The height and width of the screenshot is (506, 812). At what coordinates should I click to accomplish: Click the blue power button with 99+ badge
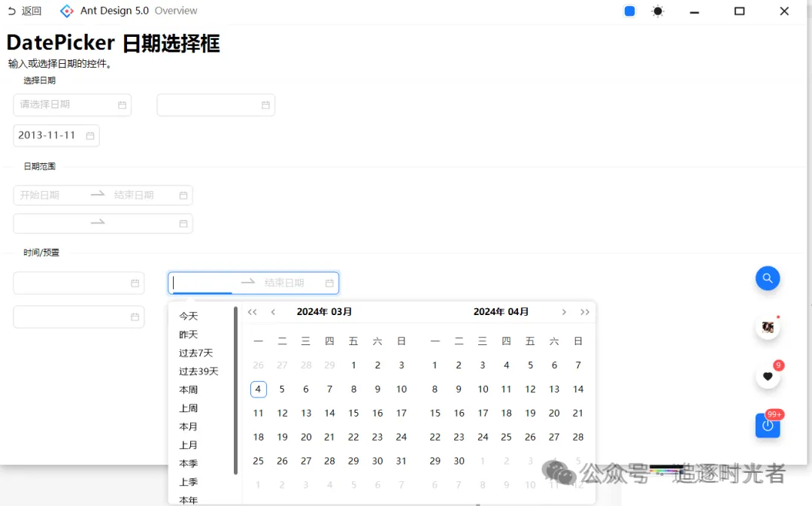coord(767,426)
